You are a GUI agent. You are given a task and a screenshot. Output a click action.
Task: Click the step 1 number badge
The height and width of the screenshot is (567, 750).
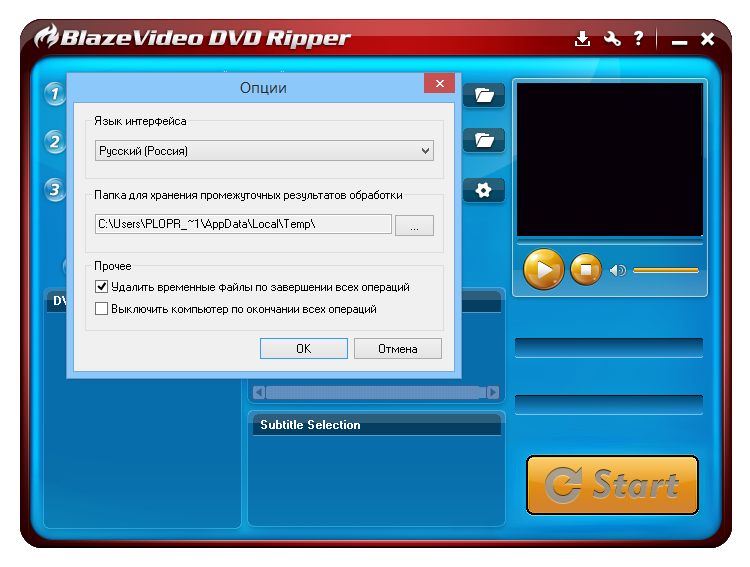pyautogui.click(x=55, y=93)
